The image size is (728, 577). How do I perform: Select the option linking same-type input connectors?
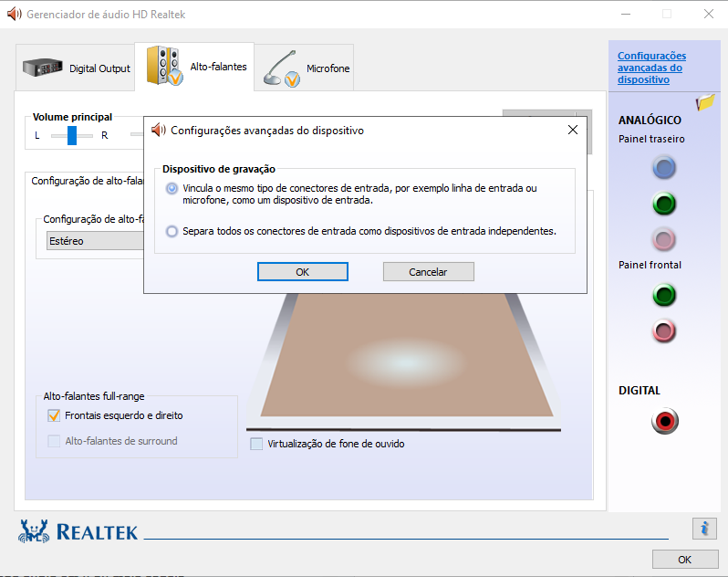point(172,189)
